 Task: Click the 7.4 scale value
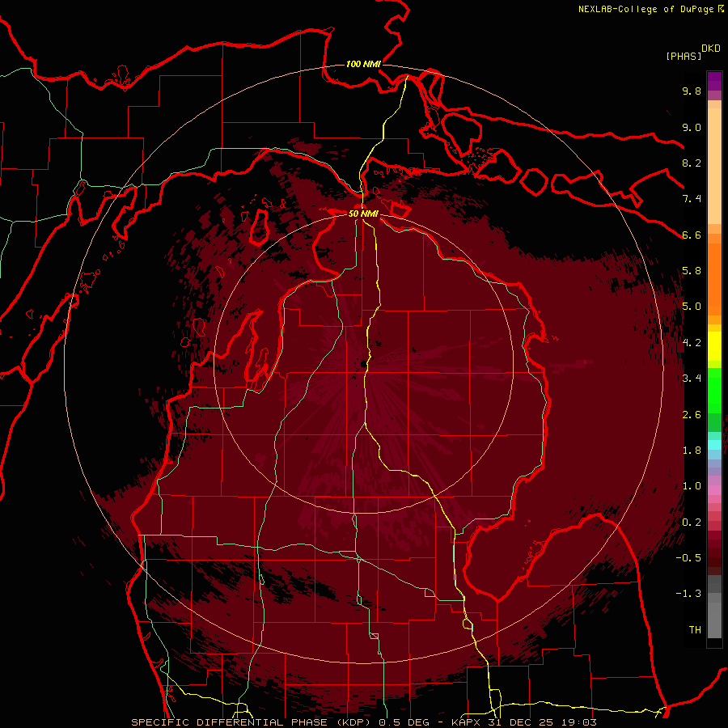(x=692, y=199)
